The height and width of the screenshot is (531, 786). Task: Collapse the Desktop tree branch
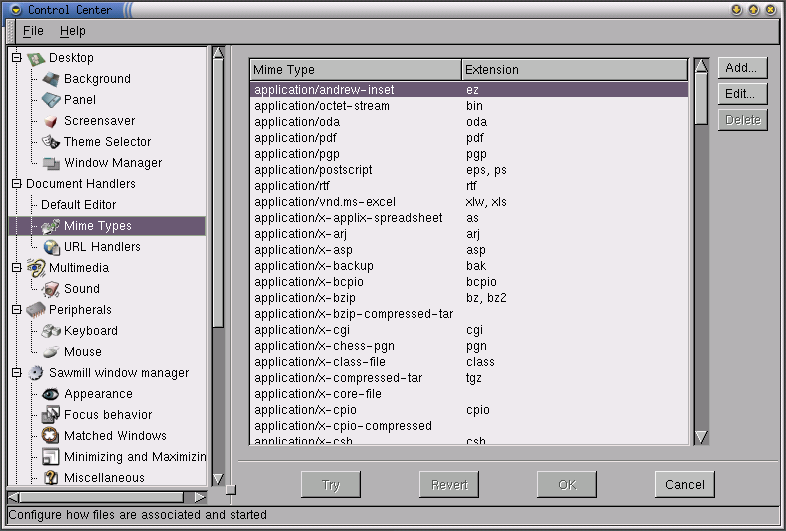click(x=16, y=58)
